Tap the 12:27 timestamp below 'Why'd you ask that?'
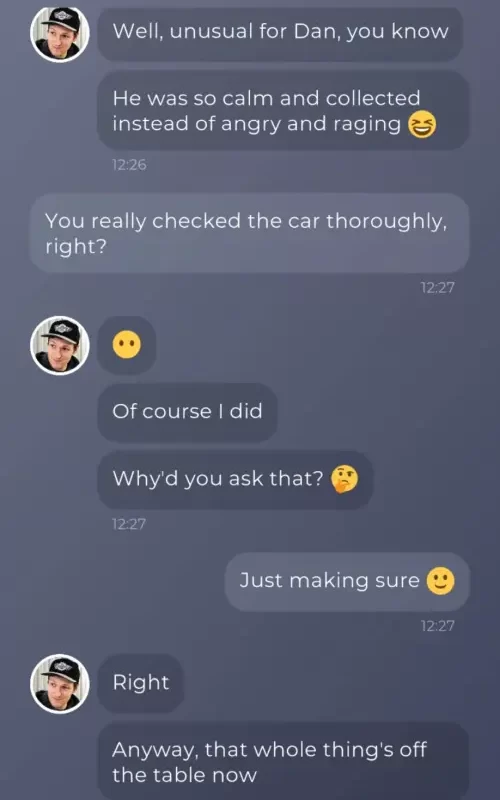The height and width of the screenshot is (800, 500). 129,524
